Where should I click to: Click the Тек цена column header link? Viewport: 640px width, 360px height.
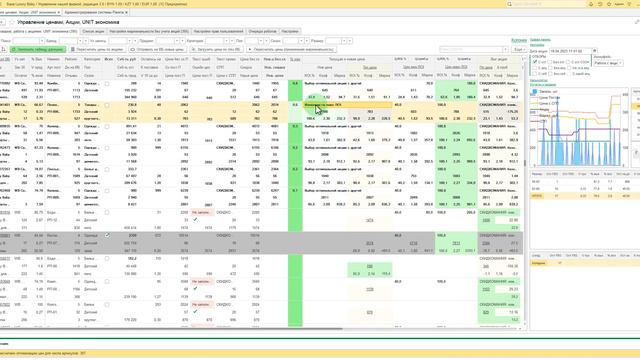point(370,67)
